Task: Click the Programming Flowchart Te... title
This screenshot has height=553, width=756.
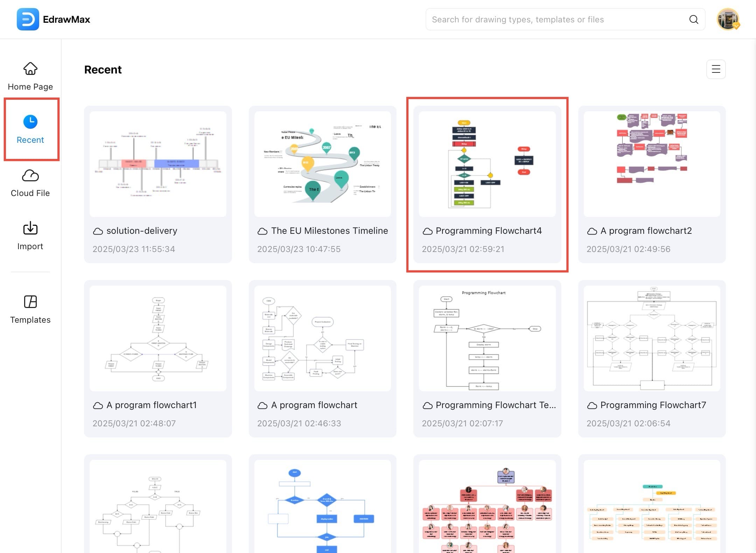Action: [x=496, y=405]
